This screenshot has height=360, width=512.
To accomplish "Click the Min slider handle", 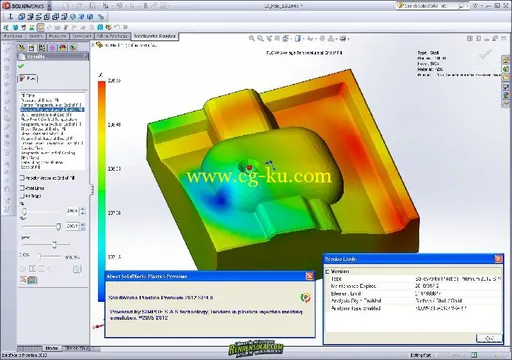I will tap(24, 211).
